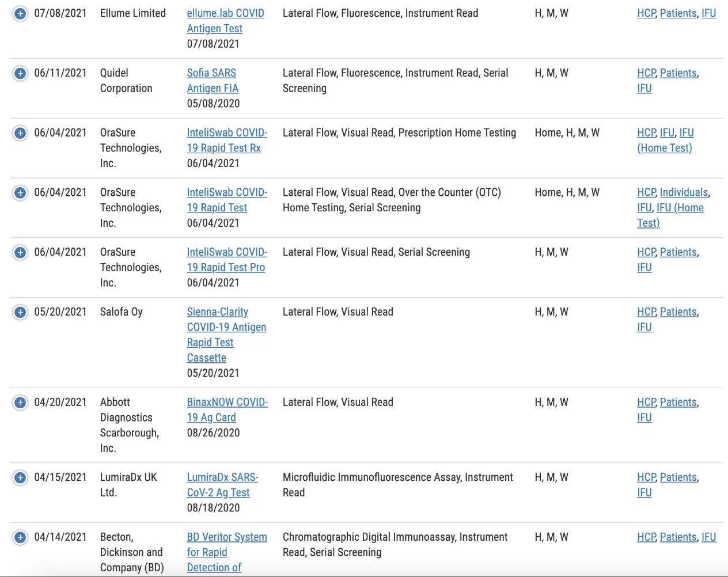728x577 pixels.
Task: Open LumiraDx SARS-CoV-2 Ag Test link
Action: point(222,485)
